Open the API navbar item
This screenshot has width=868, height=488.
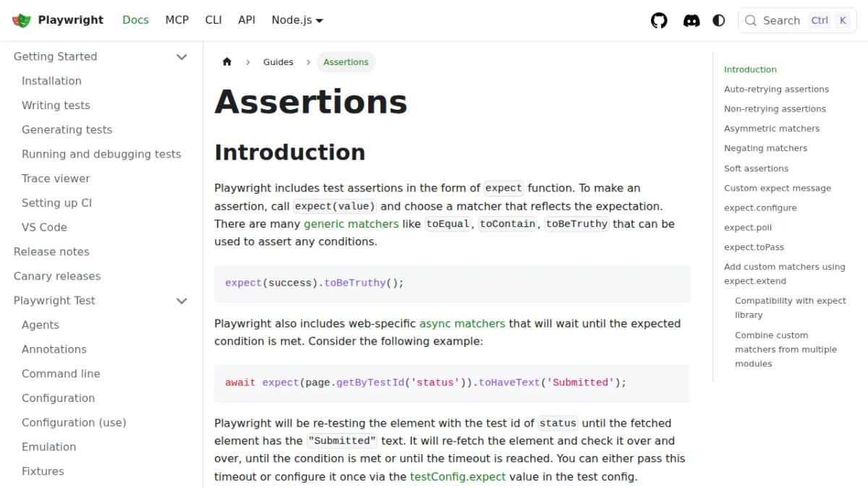[247, 20]
